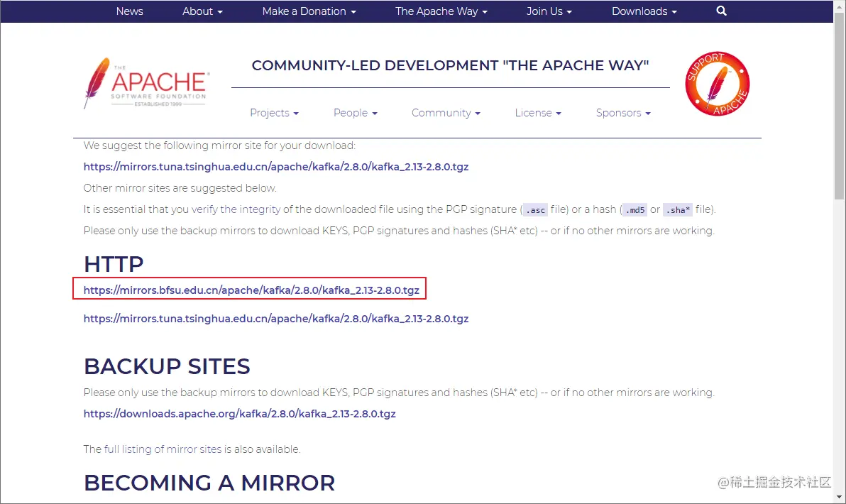Download Kafka from mirrors.bfsu.edu.cn link

click(x=251, y=290)
